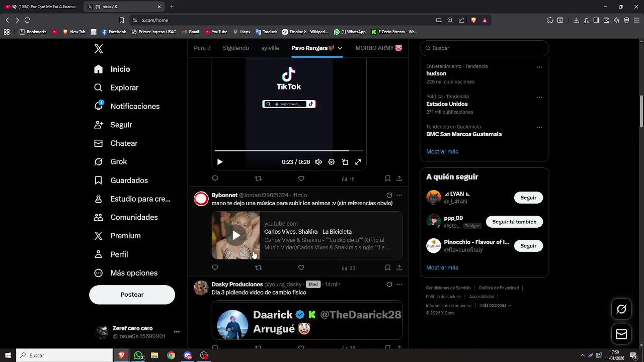Click Mostrar más under trends
Screen dimensions: 644x362
coord(442,151)
